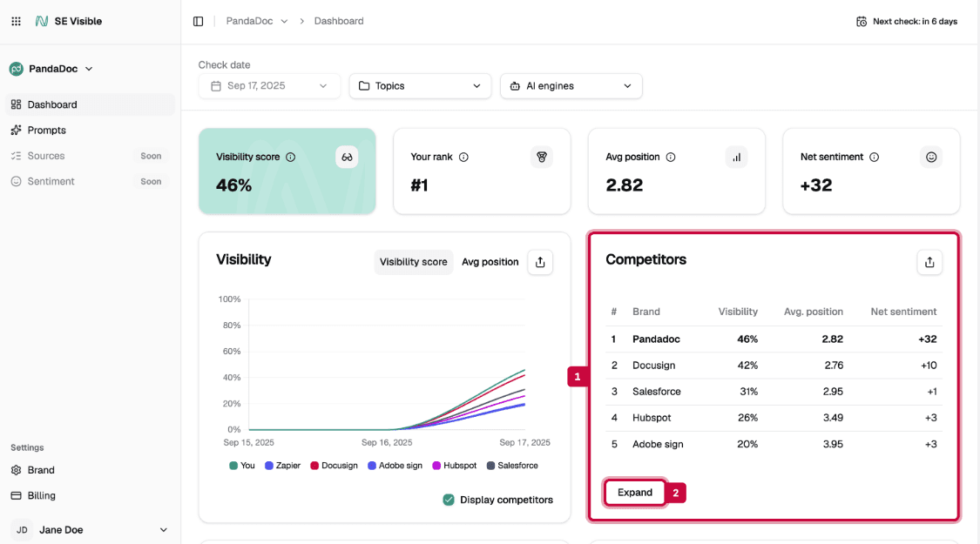Viewport: 980px width, 544px height.
Task: Switch chart to Avg position tab
Action: (490, 262)
